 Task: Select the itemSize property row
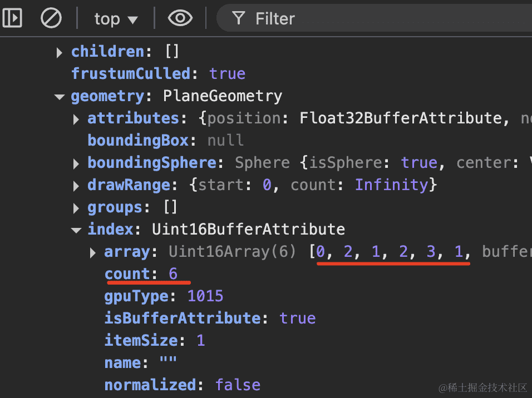(x=154, y=341)
